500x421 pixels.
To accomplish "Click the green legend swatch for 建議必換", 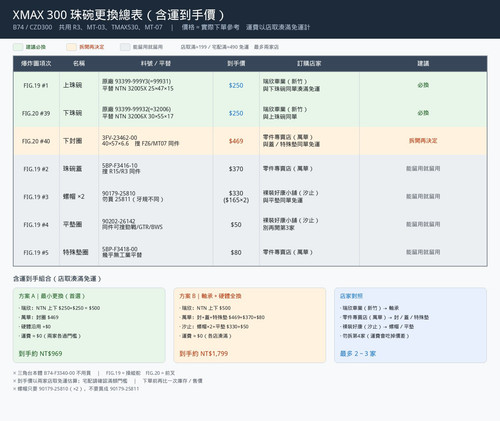I will point(18,47).
